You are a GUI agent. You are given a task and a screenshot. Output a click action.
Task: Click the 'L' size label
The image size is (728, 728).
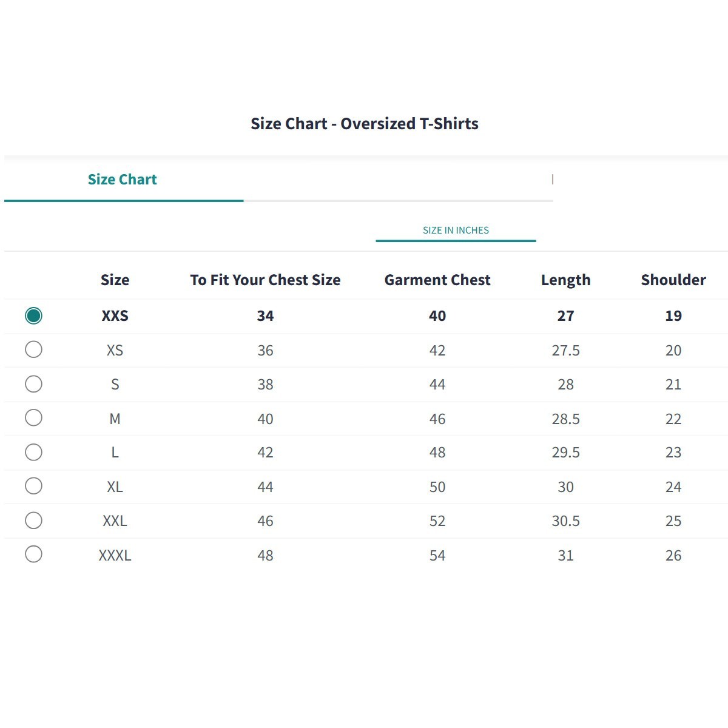115,453
